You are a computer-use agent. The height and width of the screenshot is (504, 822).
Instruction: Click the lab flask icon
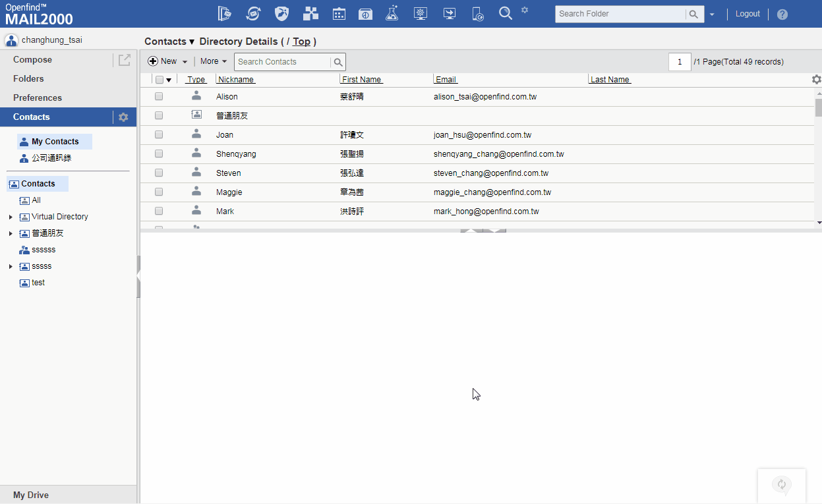392,13
